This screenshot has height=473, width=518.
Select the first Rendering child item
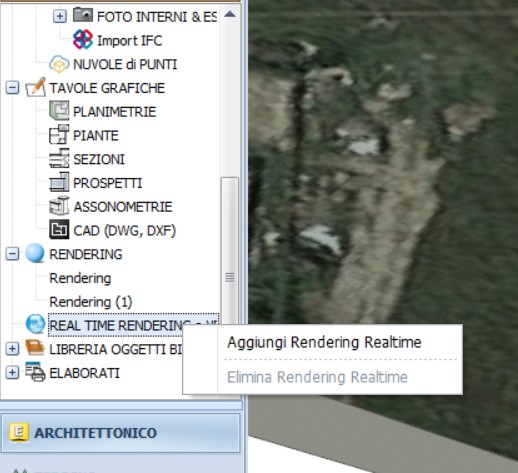coord(80,278)
